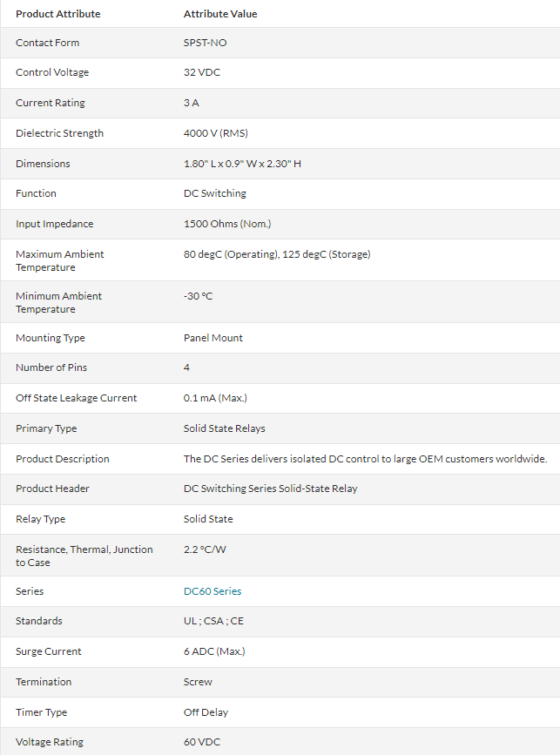Screen dimensions: 560x755
Task: Click the Product Attribute column header
Action: 57,14
